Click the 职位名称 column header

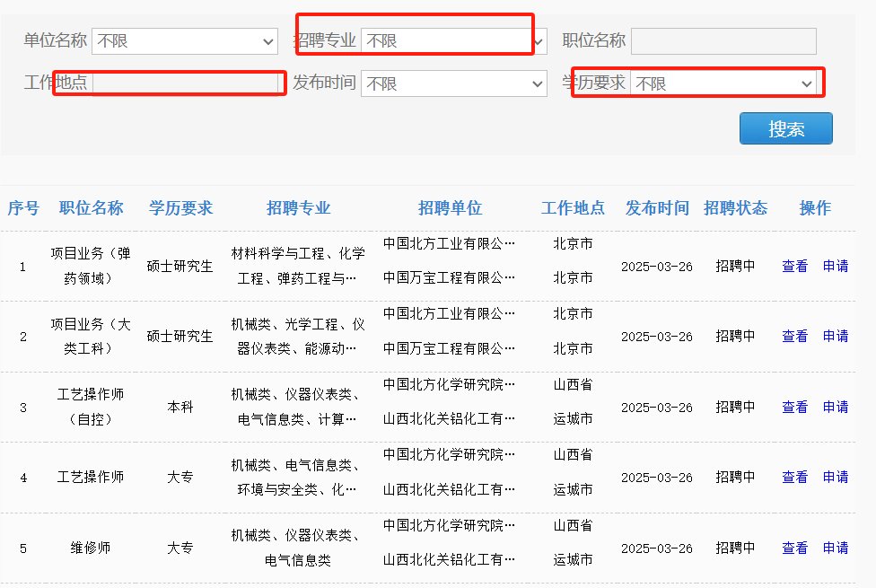91,207
